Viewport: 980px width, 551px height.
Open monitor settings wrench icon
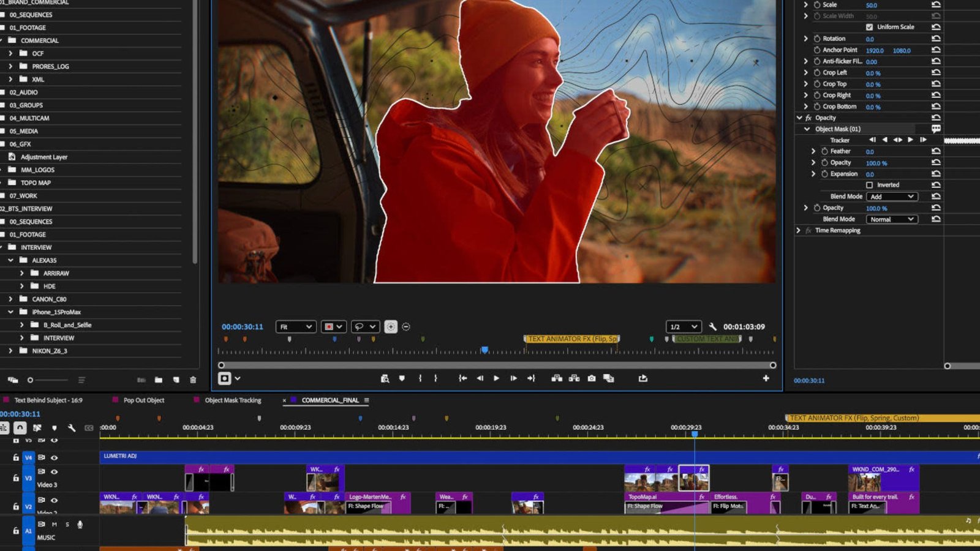tap(713, 326)
